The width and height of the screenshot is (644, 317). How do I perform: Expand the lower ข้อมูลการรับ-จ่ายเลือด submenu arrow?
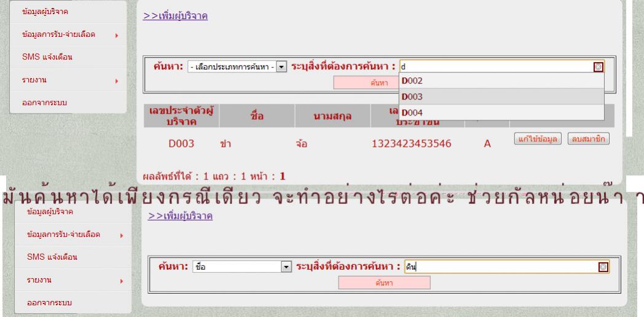[122, 236]
